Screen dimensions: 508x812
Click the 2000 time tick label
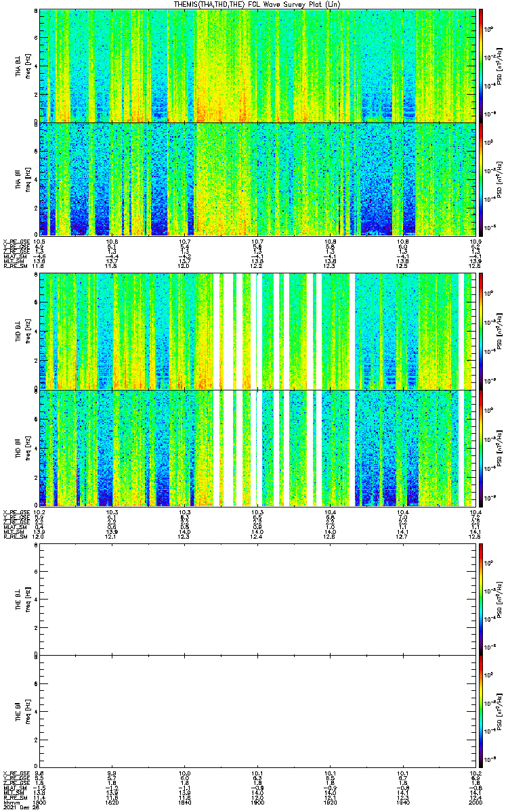[x=474, y=803]
